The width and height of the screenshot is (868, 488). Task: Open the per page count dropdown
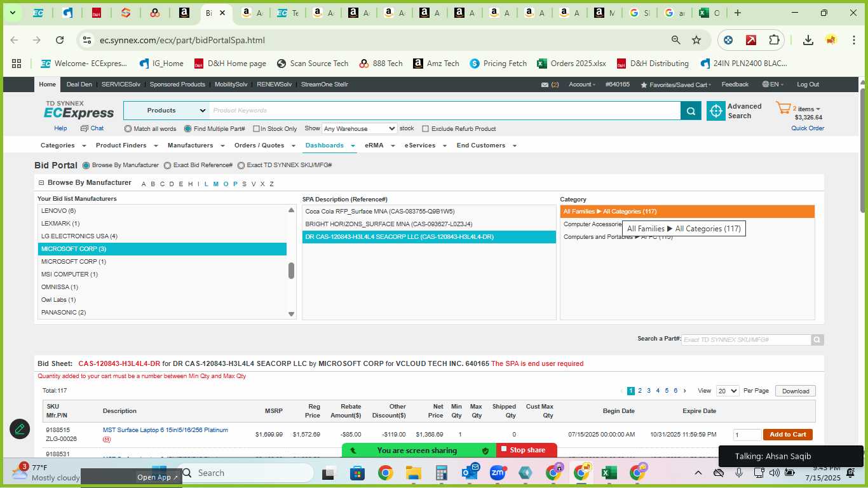pyautogui.click(x=728, y=391)
